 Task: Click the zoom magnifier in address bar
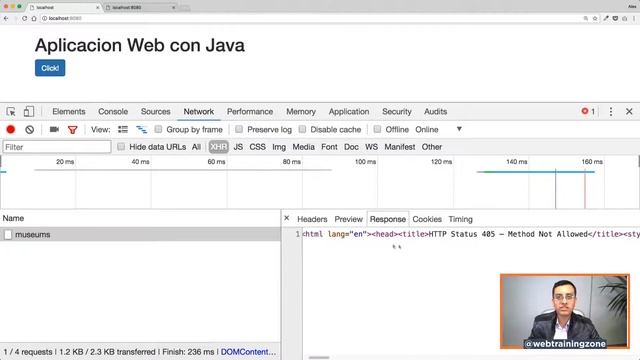pyautogui.click(x=586, y=18)
